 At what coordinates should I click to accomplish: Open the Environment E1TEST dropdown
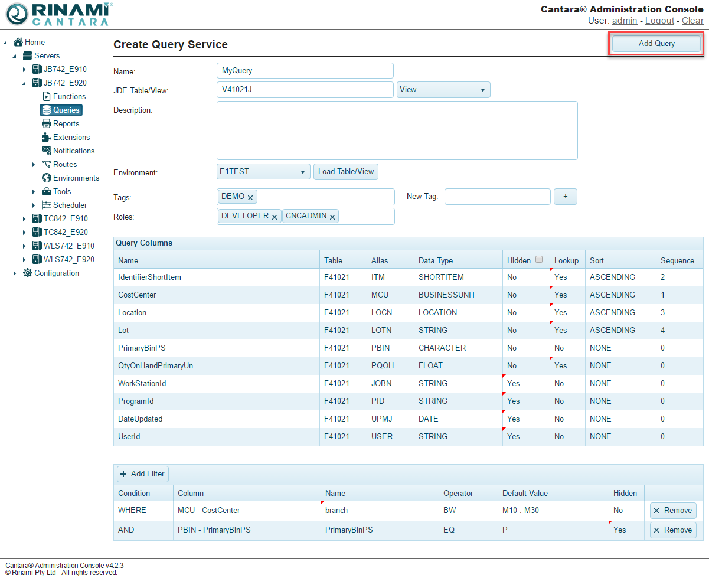tap(263, 172)
